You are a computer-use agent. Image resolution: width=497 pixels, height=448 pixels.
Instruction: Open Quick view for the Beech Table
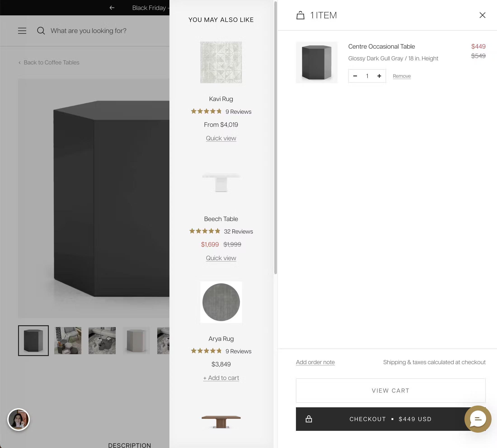pos(221,258)
